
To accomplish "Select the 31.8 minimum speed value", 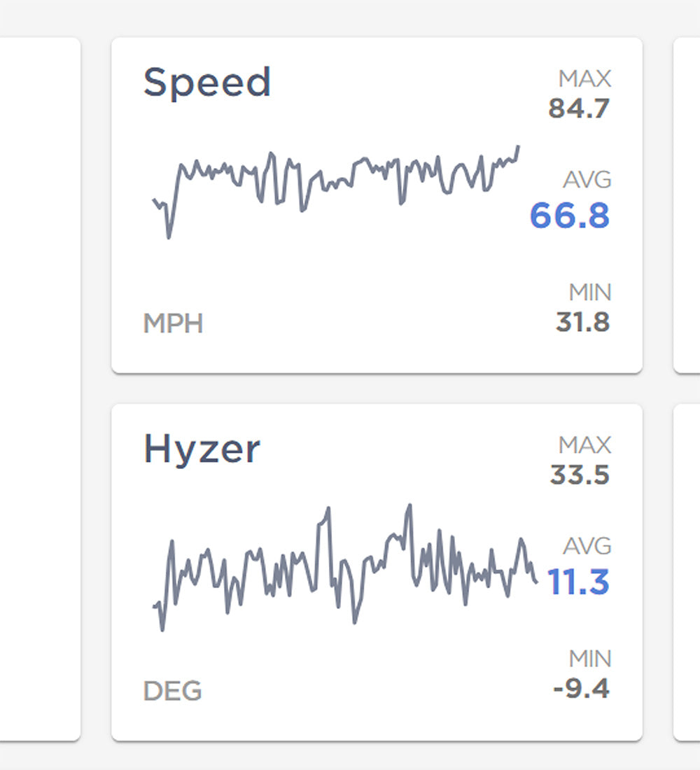I will pyautogui.click(x=582, y=323).
